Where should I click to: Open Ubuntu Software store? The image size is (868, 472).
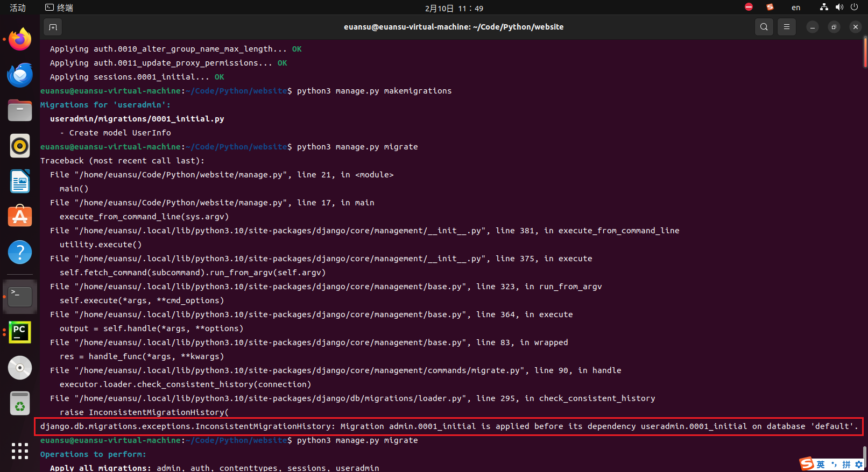tap(20, 217)
